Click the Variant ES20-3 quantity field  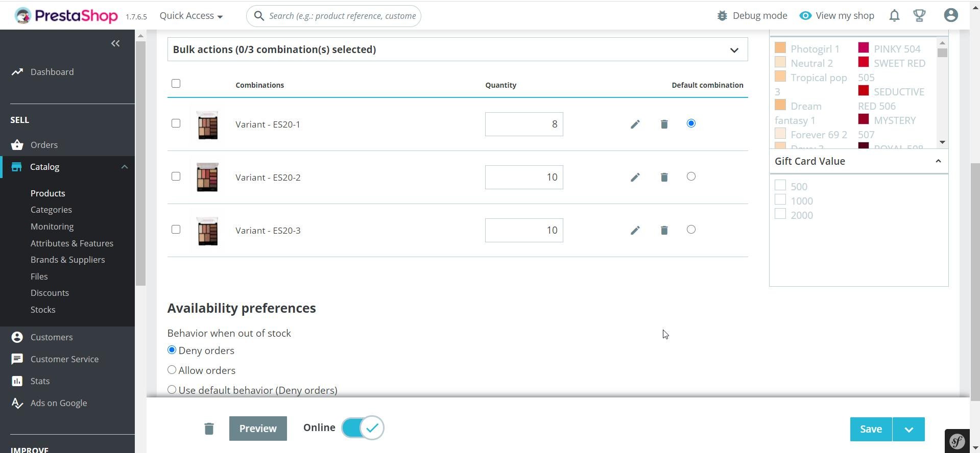tap(524, 231)
